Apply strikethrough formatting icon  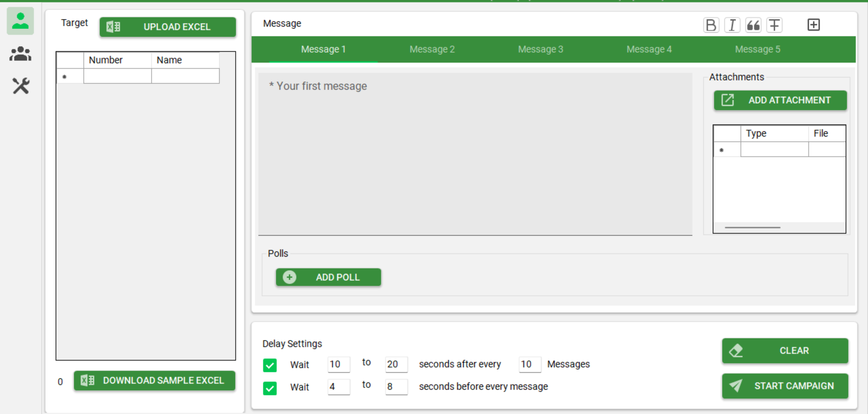pos(774,25)
